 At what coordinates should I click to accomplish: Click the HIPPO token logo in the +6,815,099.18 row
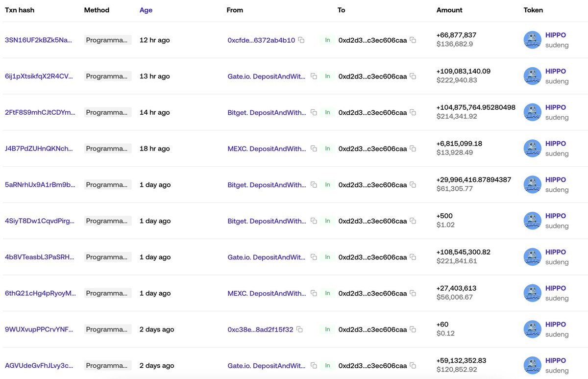coord(532,149)
